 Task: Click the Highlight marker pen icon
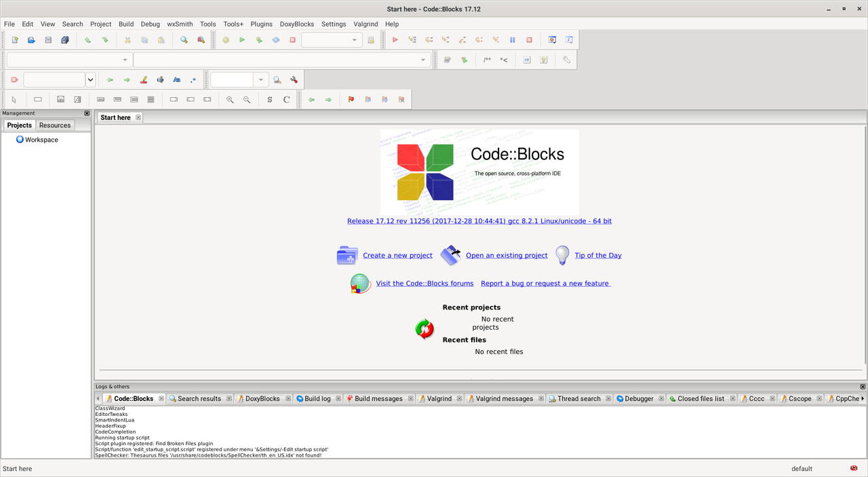click(143, 80)
